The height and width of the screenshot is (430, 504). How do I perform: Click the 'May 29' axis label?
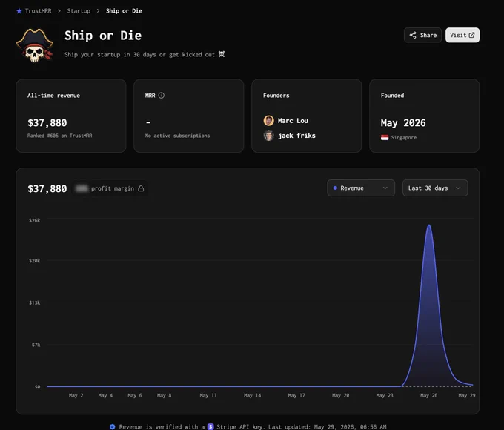[467, 395]
